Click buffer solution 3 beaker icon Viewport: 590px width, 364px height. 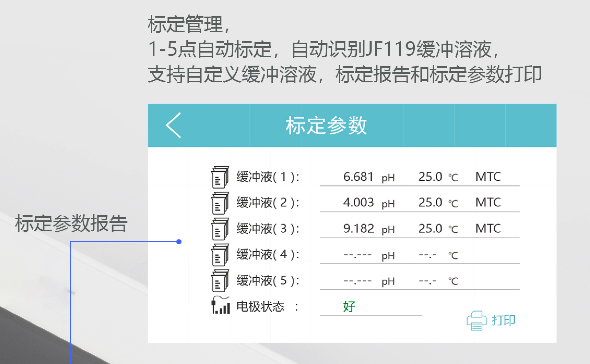point(220,229)
